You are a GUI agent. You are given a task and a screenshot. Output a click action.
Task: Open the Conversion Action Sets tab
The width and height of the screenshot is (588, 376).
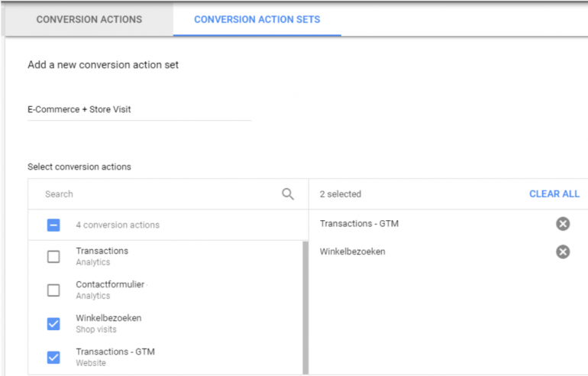point(257,20)
